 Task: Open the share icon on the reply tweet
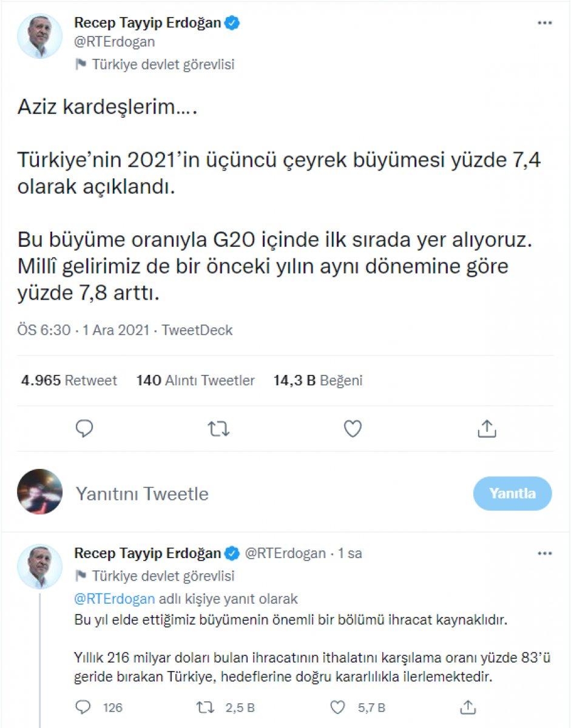(467, 707)
